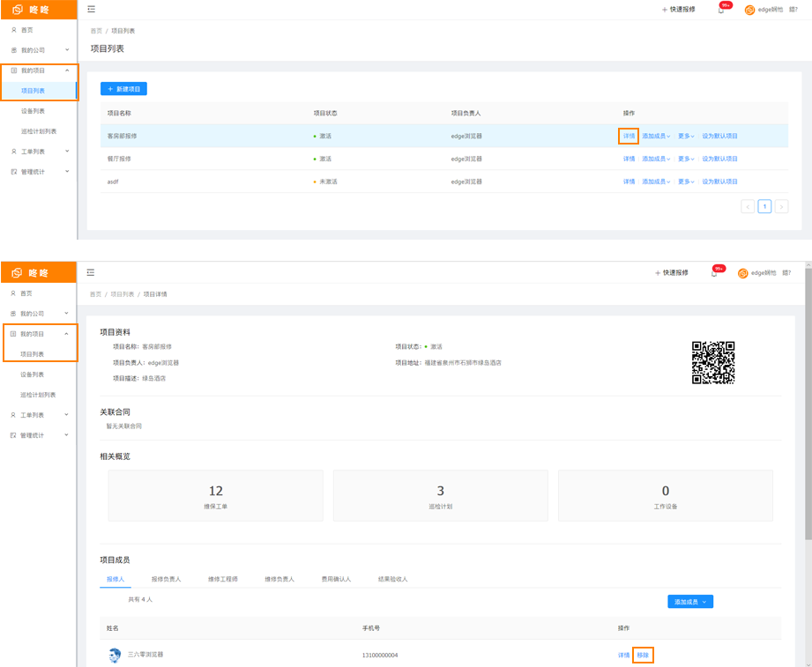Set asdf as default via 设为默认项目
Image resolution: width=812 pixels, height=667 pixels.
click(x=719, y=182)
